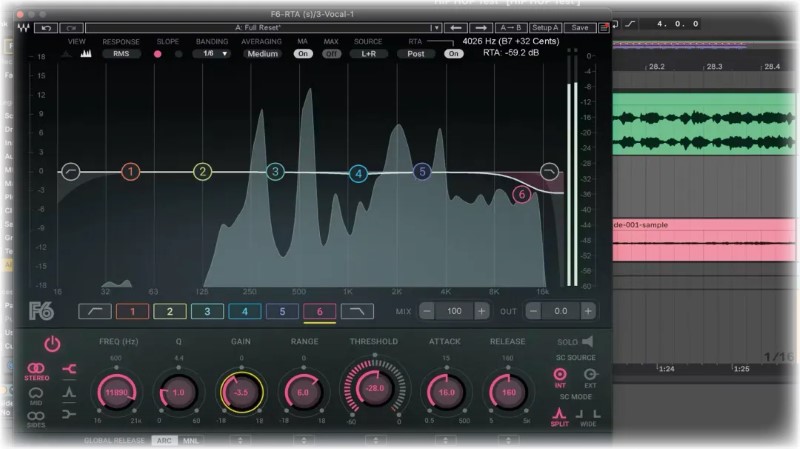Click the arrow control below the RELEASE knob
Screen dimensions: 800x449
508,440
